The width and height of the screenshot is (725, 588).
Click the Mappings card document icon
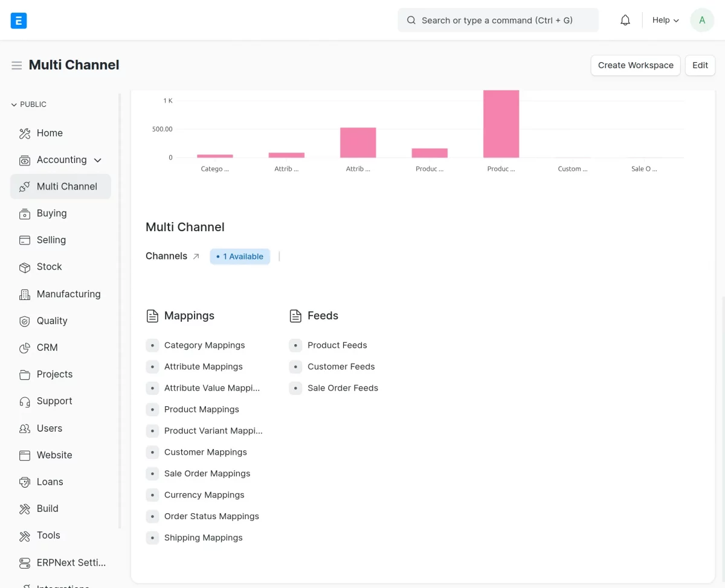(x=152, y=316)
